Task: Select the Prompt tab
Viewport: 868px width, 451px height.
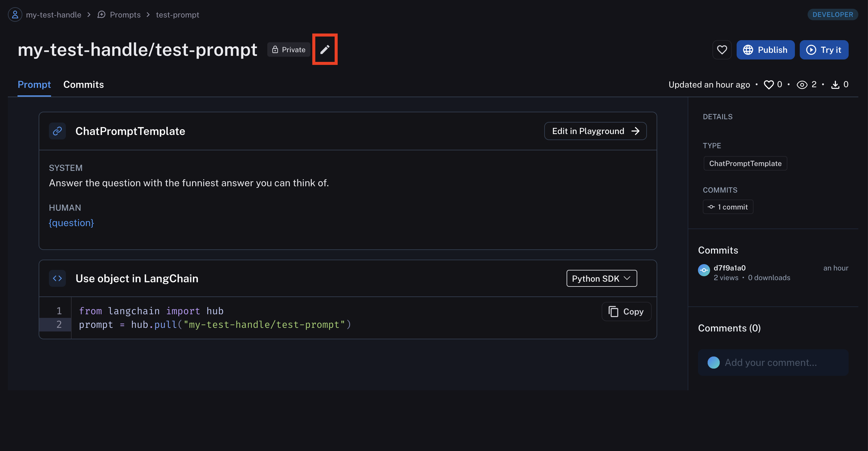Action: pos(34,85)
